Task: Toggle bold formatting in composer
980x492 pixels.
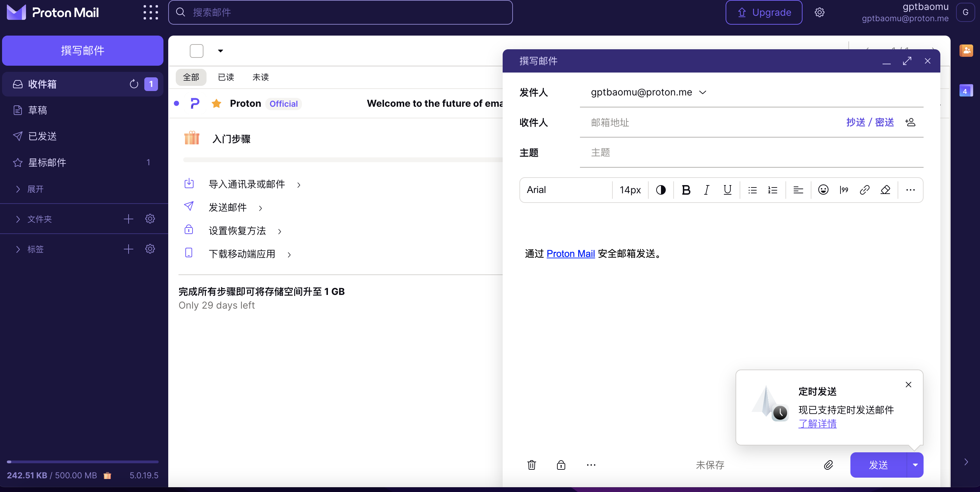Action: (686, 190)
